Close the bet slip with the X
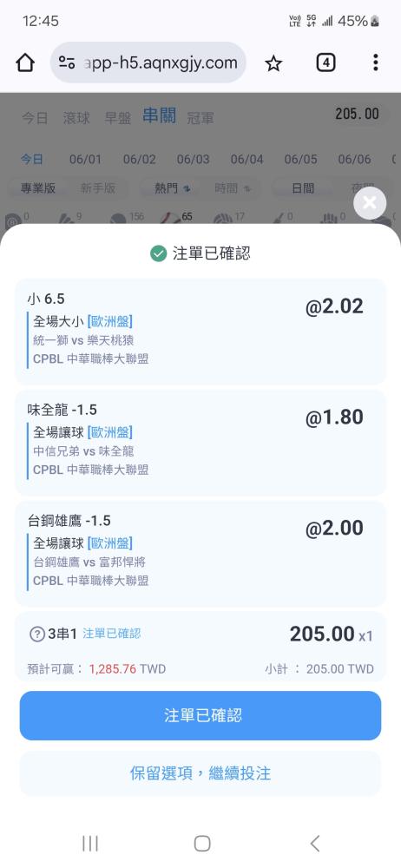Image resolution: width=401 pixels, height=868 pixels. point(370,203)
